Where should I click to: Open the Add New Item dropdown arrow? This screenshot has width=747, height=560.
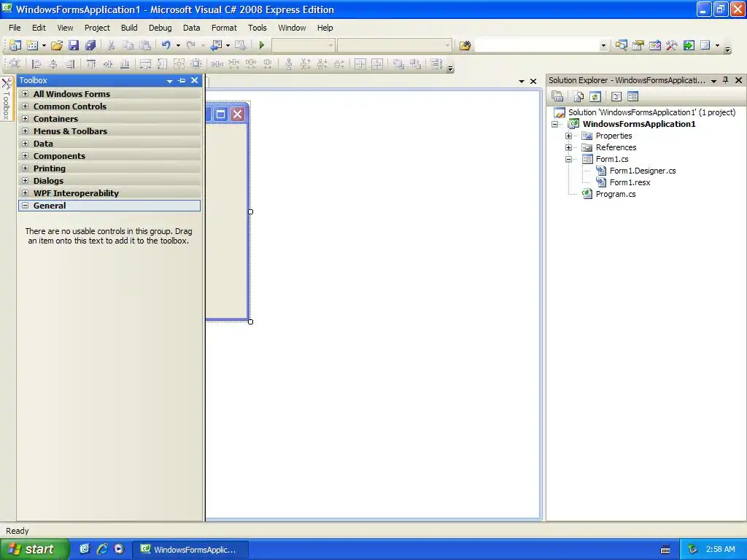[x=44, y=45]
